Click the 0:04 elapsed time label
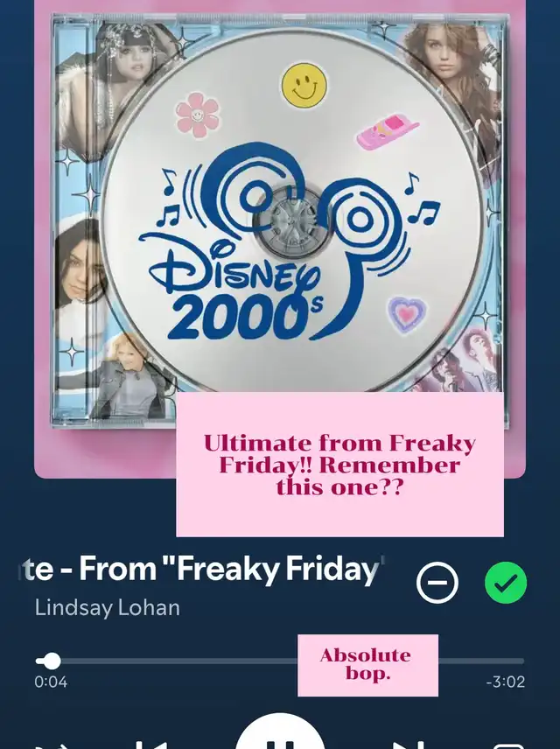The height and width of the screenshot is (749, 560). pos(51,682)
